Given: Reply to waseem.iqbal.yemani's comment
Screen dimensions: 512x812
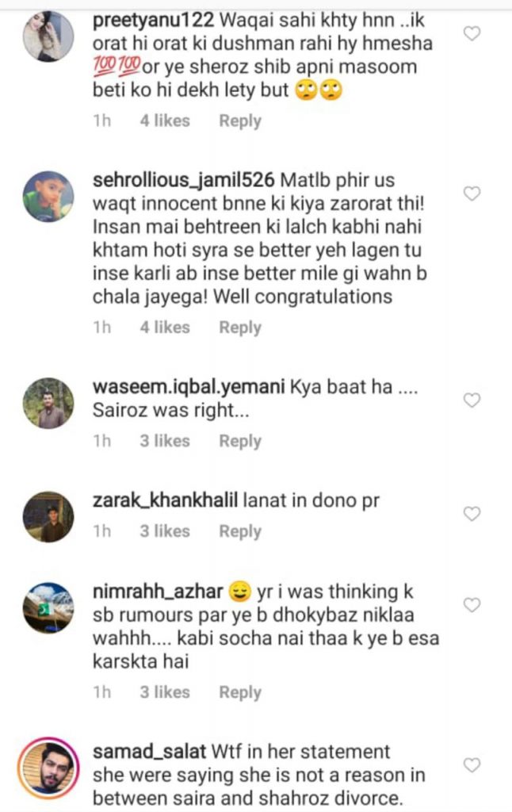Looking at the screenshot, I should 240,441.
